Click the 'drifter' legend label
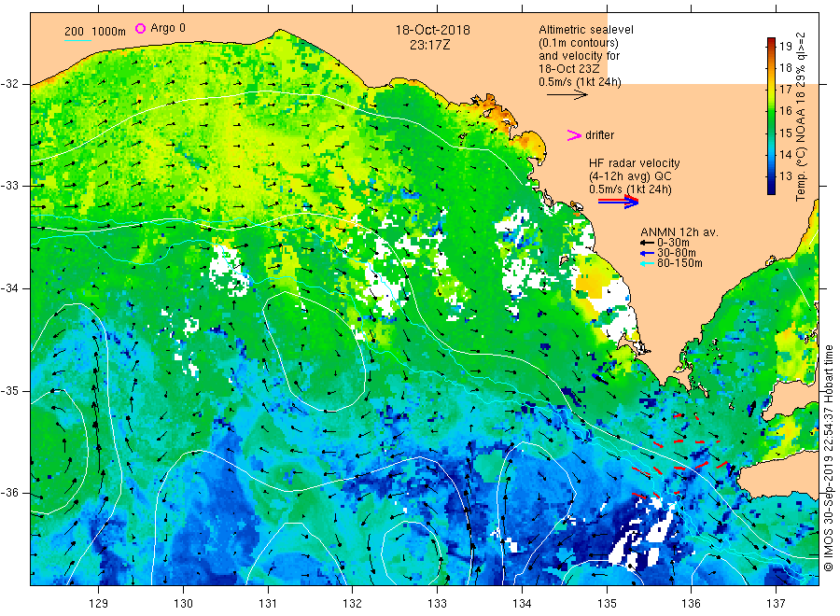840x616 pixels. [599, 135]
